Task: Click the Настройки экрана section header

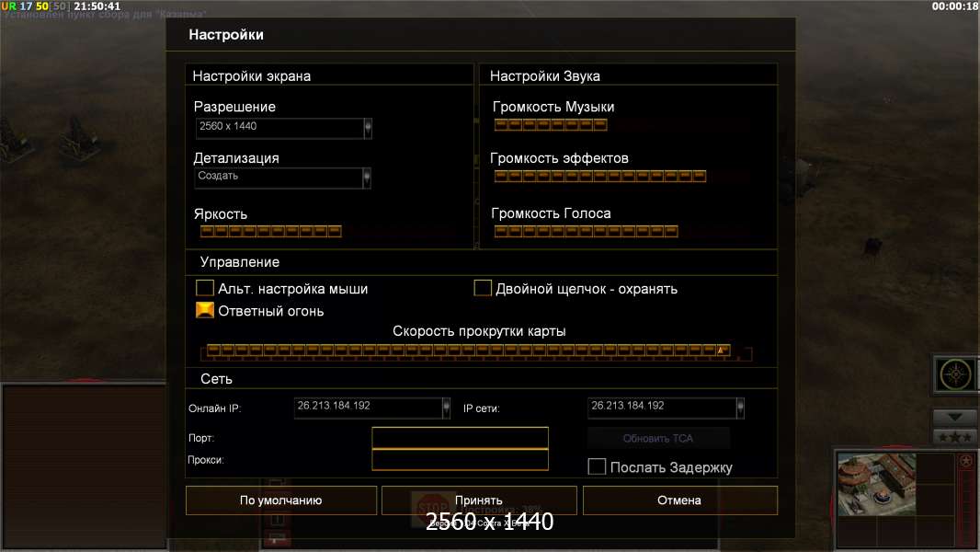Action: [x=251, y=75]
